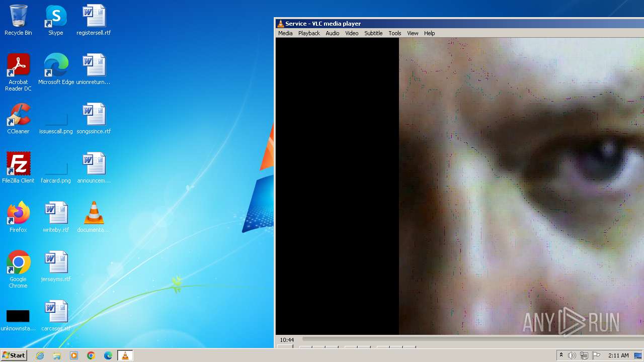Open Chrome from the taskbar
The width and height of the screenshot is (644, 362).
[x=91, y=355]
